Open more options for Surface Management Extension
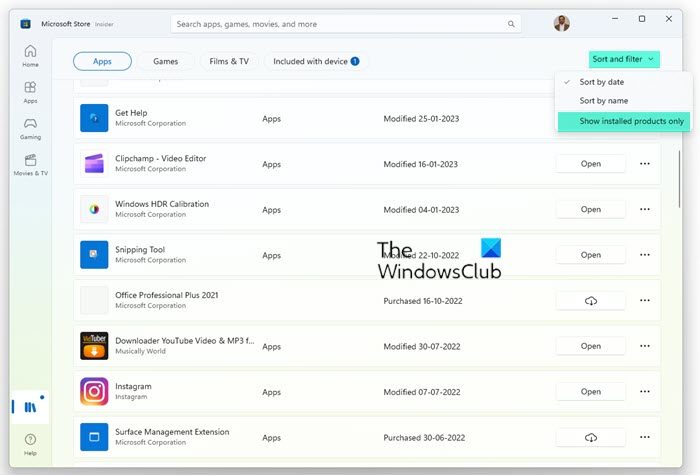 pos(645,437)
